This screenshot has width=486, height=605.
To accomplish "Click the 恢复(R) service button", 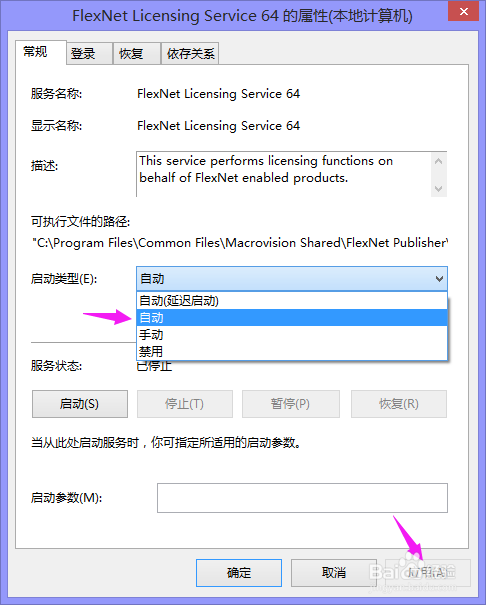I will (399, 404).
